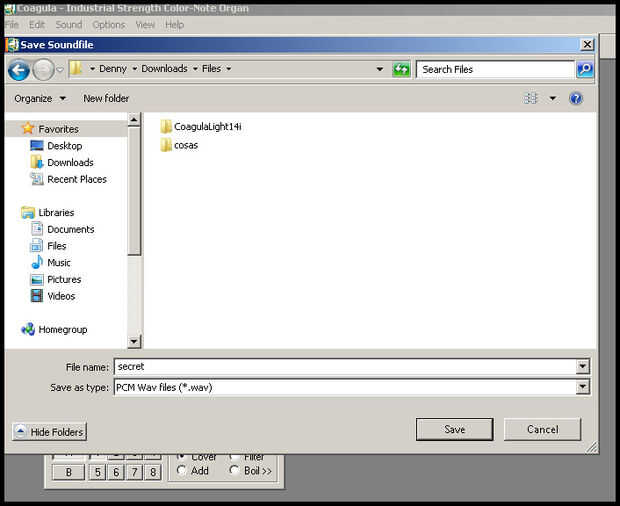620x506 pixels.
Task: Click the Search Files box
Action: (x=495, y=70)
